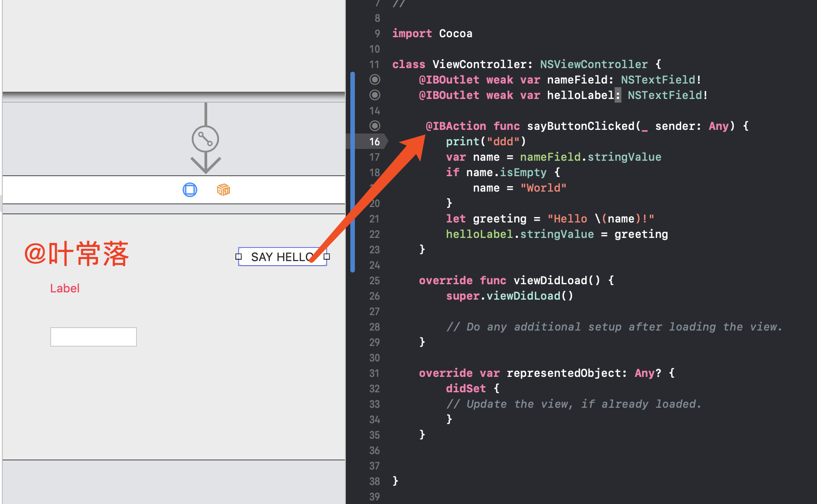Screen dimensions: 817x504
Task: Click NSViewController in class declaration
Action: 594,64
